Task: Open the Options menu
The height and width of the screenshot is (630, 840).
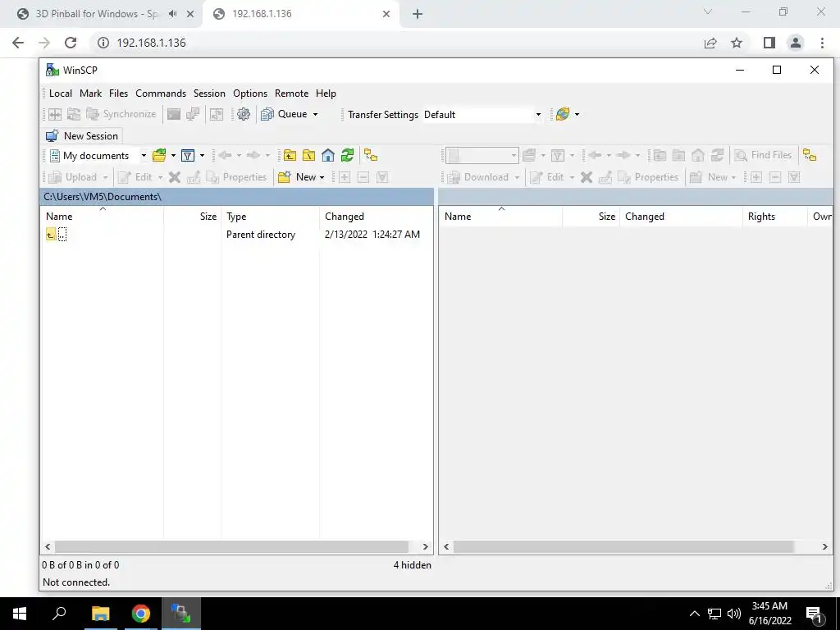Action: [250, 94]
